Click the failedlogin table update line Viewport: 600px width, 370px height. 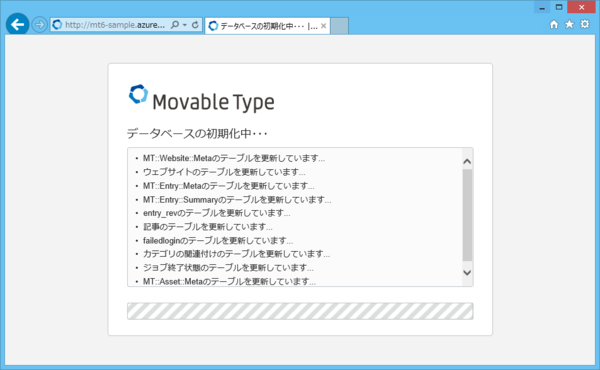tap(218, 241)
